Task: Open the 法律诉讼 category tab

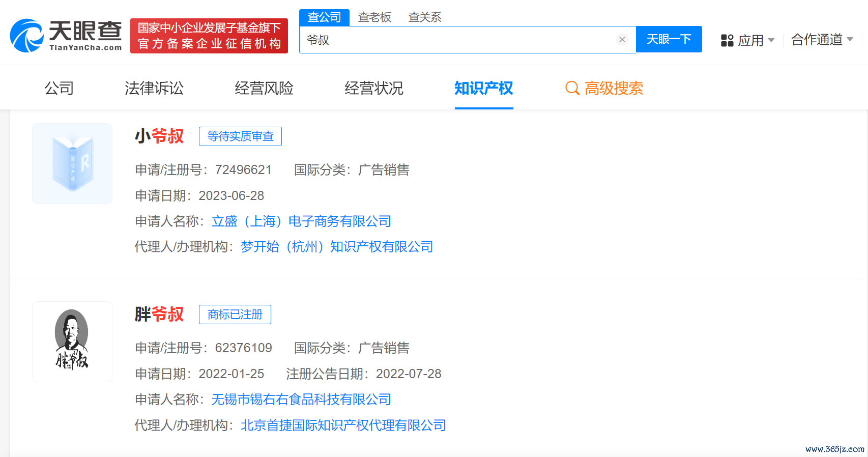Action: tap(154, 89)
